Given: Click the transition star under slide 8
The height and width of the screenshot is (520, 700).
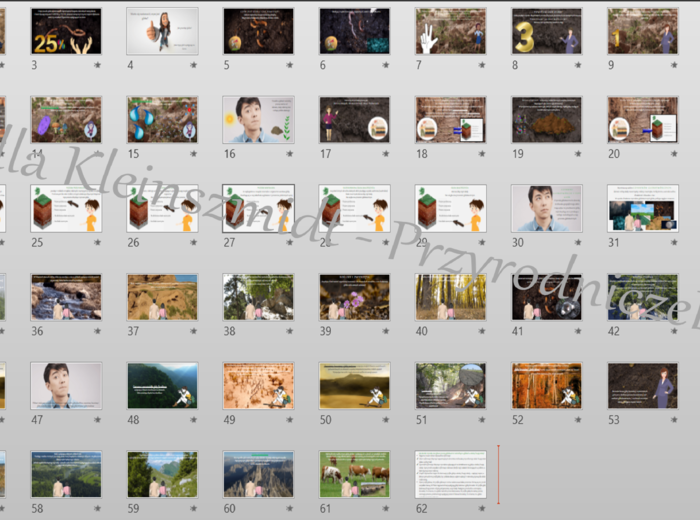Looking at the screenshot, I should pos(578,66).
